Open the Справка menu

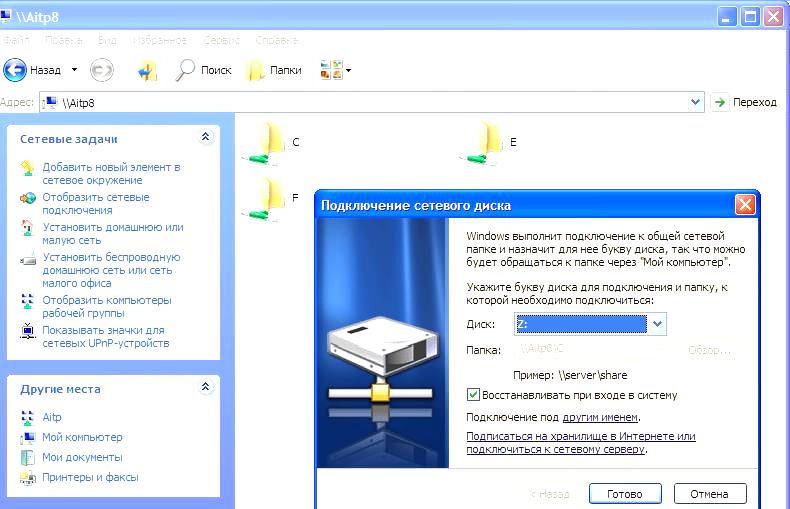point(277,40)
